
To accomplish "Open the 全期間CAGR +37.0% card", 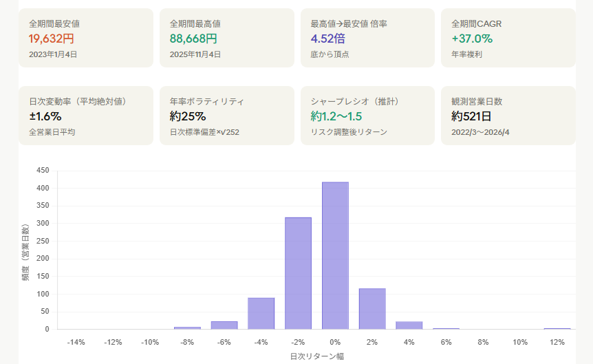I will point(508,38).
